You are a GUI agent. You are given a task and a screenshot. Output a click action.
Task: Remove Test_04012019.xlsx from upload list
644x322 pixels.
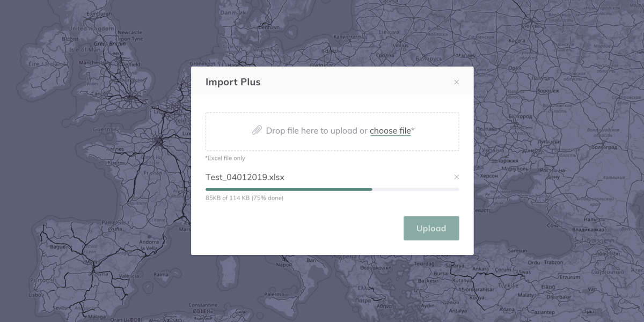click(x=457, y=177)
